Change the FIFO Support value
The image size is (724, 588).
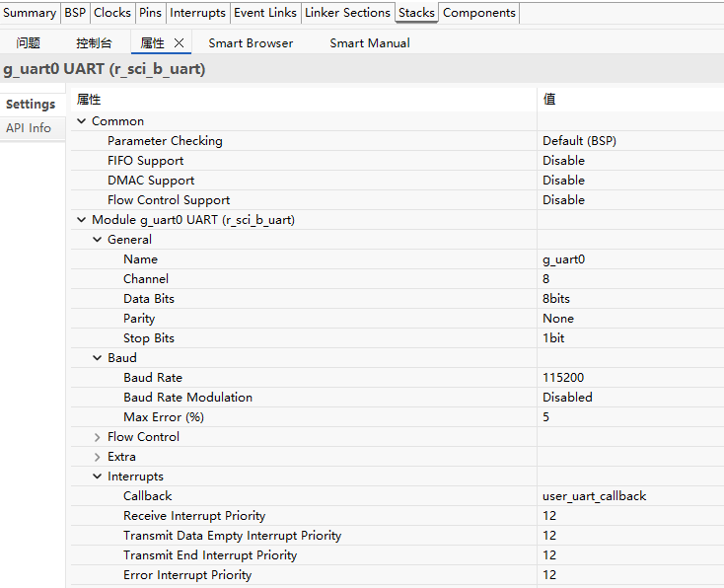pyautogui.click(x=563, y=161)
